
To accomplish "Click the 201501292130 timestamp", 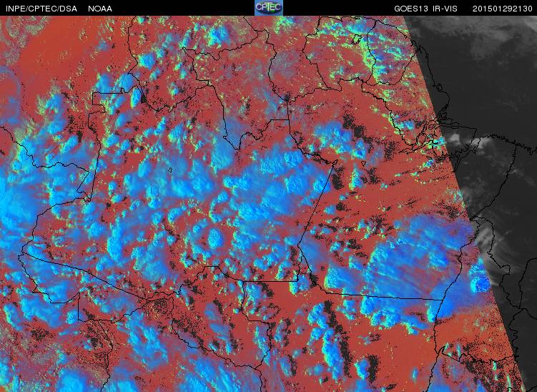I will pyautogui.click(x=503, y=9).
